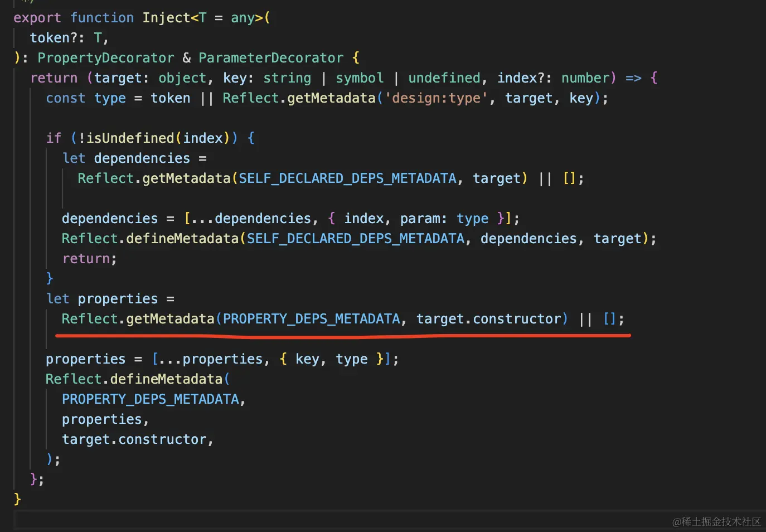
Task: Select the 'PropertyDecorator' return type
Action: pyautogui.click(x=106, y=58)
